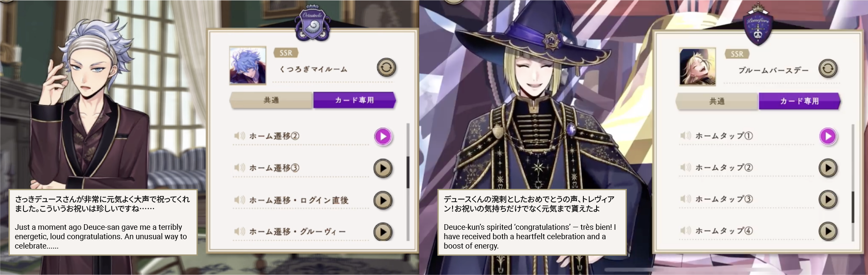Open the ブルームバースデー card thumbnail
Viewport: 868px width, 275px height.
click(698, 67)
